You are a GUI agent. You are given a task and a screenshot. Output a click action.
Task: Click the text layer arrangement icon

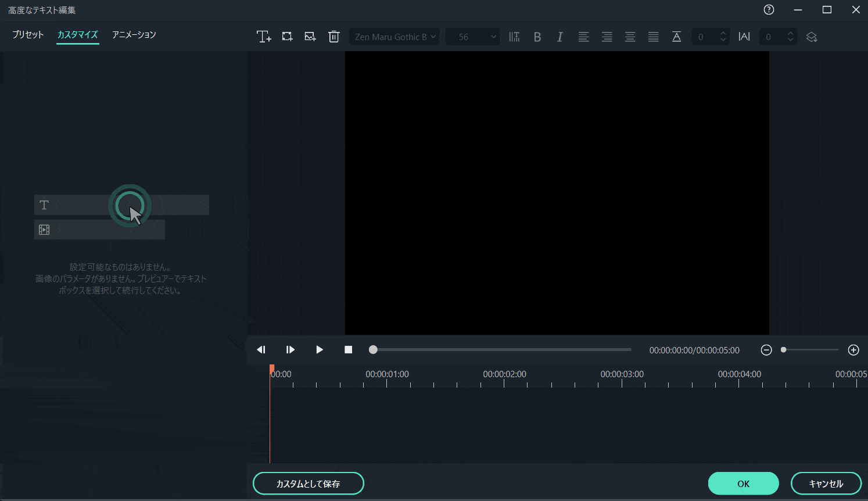click(812, 37)
